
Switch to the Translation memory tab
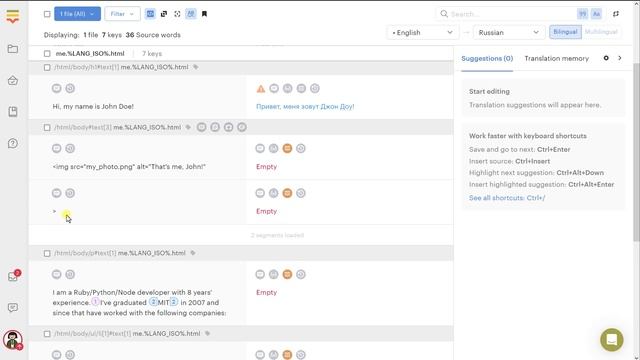pyautogui.click(x=556, y=58)
